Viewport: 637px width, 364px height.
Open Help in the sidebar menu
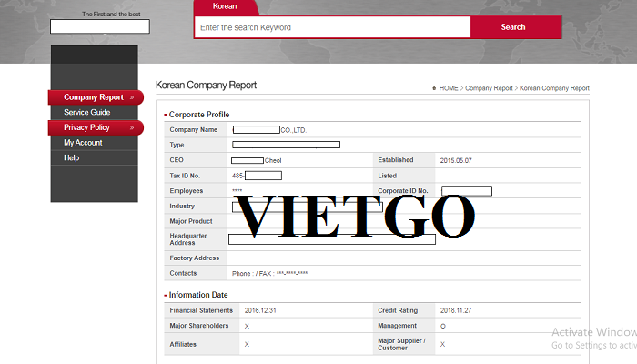(72, 158)
